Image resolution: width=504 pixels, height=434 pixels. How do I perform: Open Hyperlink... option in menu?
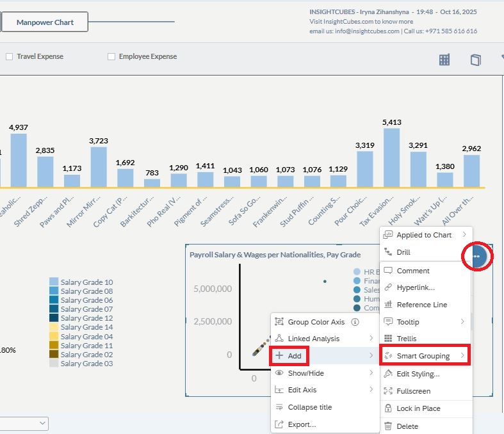tap(415, 287)
